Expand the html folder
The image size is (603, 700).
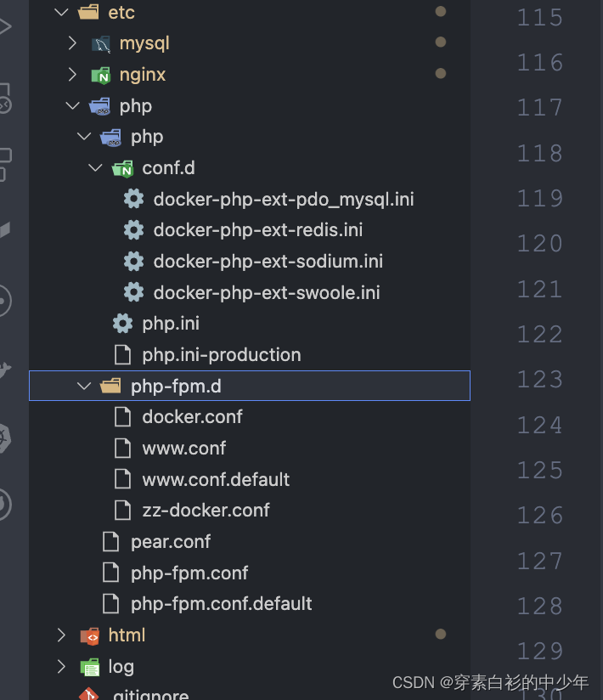point(59,635)
